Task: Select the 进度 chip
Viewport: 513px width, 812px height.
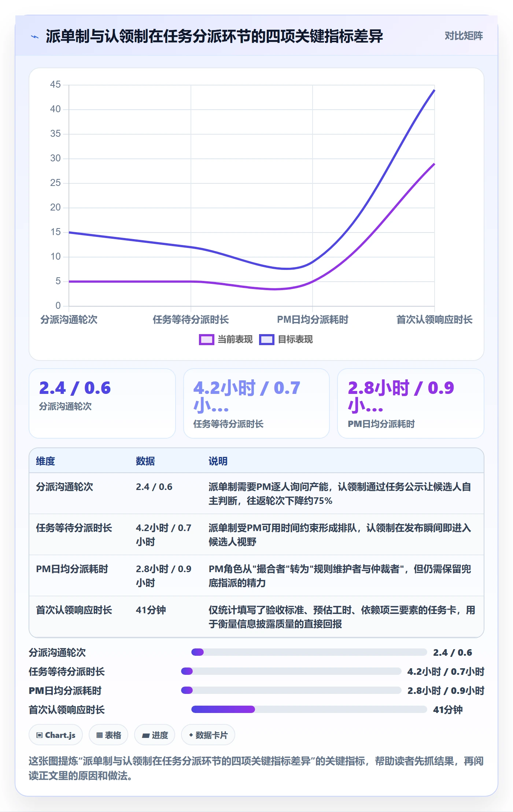Action: click(155, 735)
